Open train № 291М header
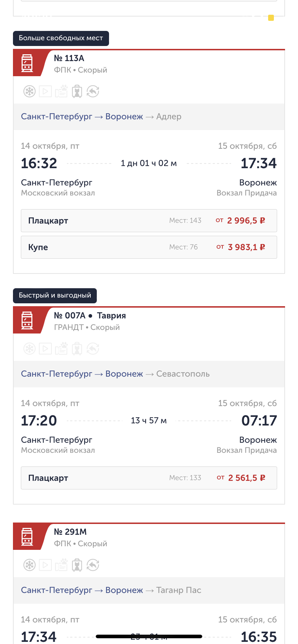The height and width of the screenshot is (644, 298). [x=71, y=532]
